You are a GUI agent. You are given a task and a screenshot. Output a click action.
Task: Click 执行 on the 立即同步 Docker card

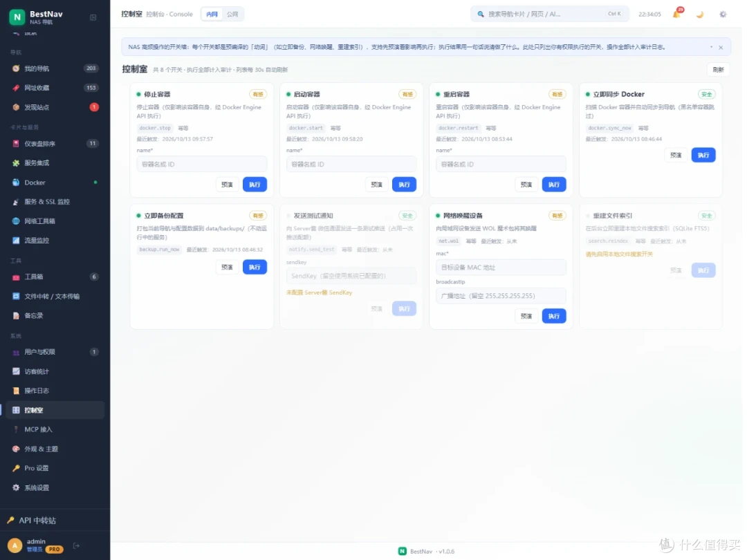703,155
